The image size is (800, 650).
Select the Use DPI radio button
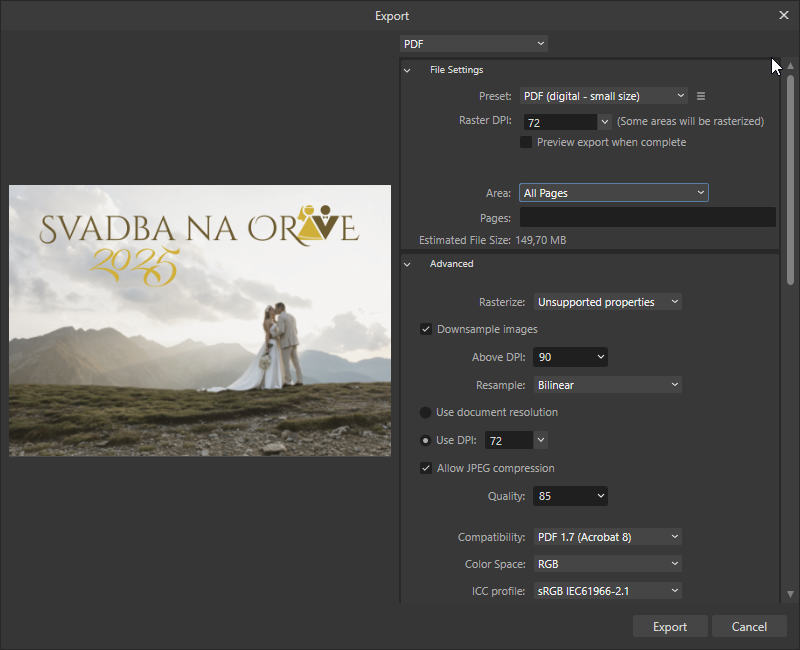(x=426, y=440)
